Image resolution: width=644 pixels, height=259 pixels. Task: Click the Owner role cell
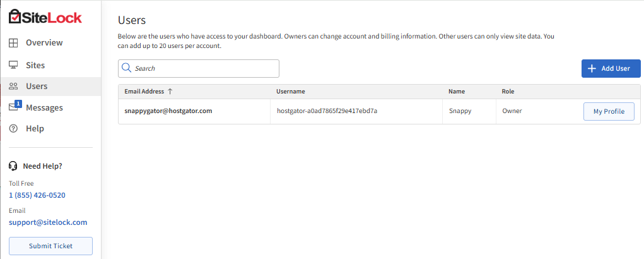click(512, 111)
